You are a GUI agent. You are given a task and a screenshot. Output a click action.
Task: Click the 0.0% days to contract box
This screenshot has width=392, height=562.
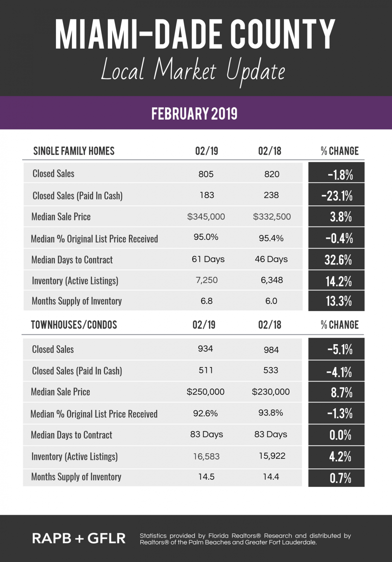click(x=336, y=435)
